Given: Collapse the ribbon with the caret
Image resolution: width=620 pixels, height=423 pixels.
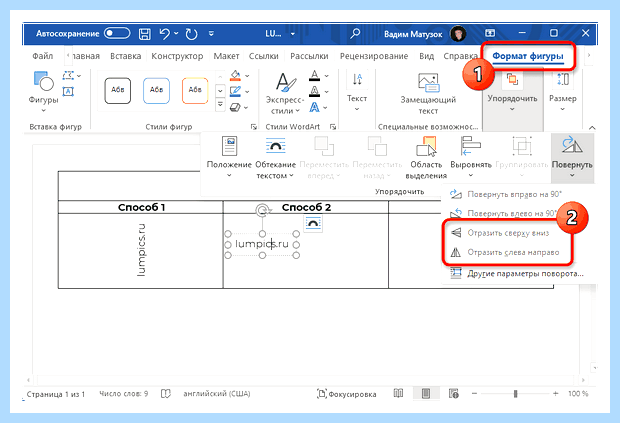Looking at the screenshot, I should 592,127.
